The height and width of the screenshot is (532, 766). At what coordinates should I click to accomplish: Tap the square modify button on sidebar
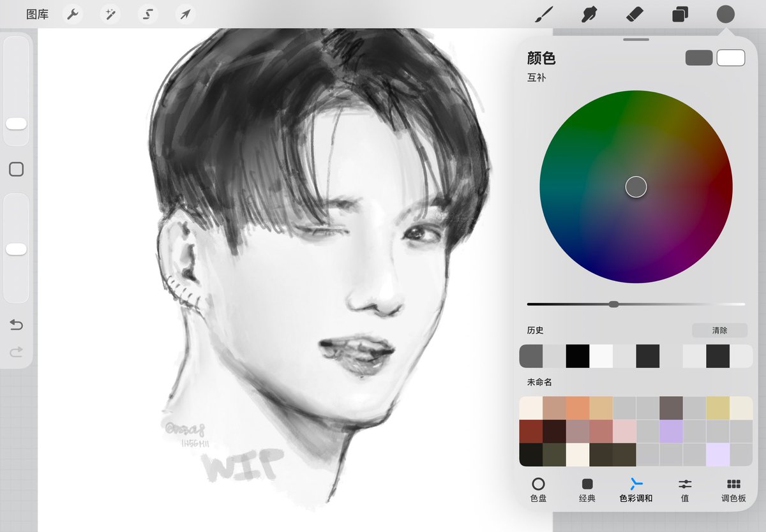pyautogui.click(x=16, y=169)
